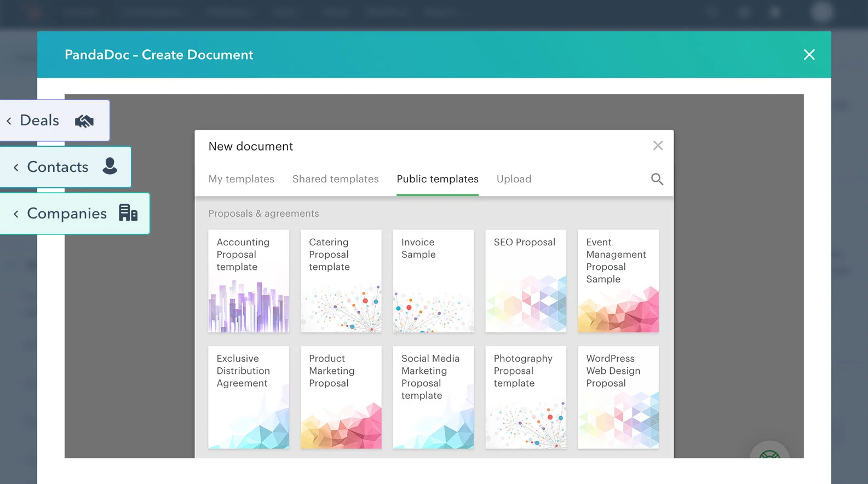Pick the Product Marketing Proposal card

click(x=341, y=397)
